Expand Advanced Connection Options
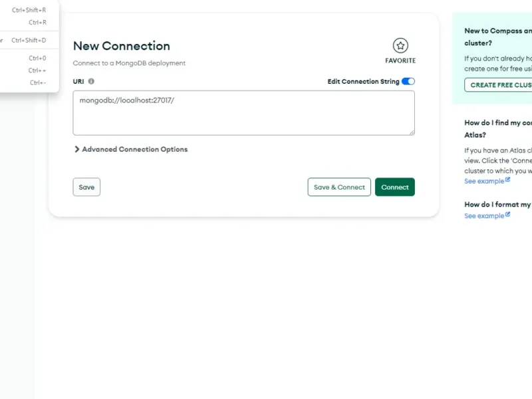 tap(131, 150)
